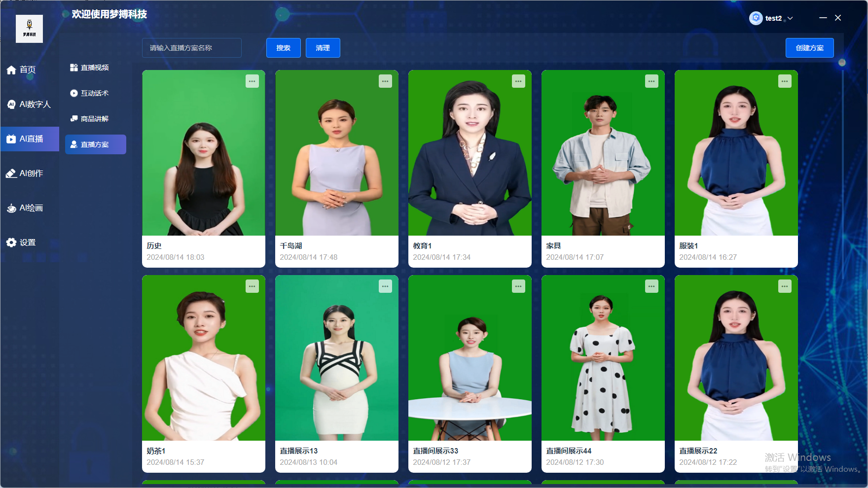
Task: Open 商品讲解 submenu
Action: click(90, 119)
